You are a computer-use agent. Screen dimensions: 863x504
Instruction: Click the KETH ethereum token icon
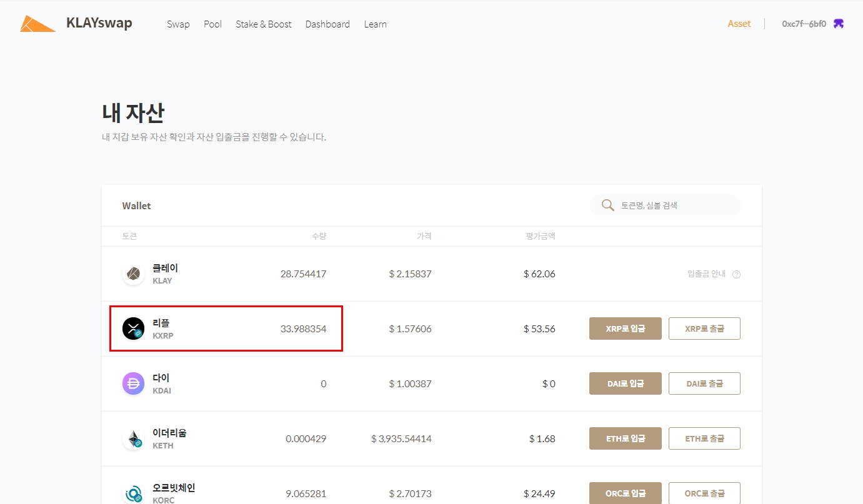tap(133, 438)
